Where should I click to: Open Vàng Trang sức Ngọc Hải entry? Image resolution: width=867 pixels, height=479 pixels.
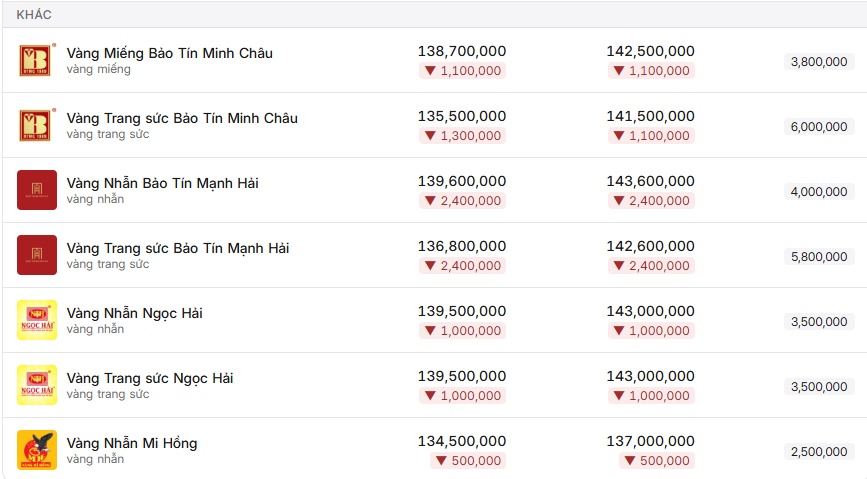[150, 378]
